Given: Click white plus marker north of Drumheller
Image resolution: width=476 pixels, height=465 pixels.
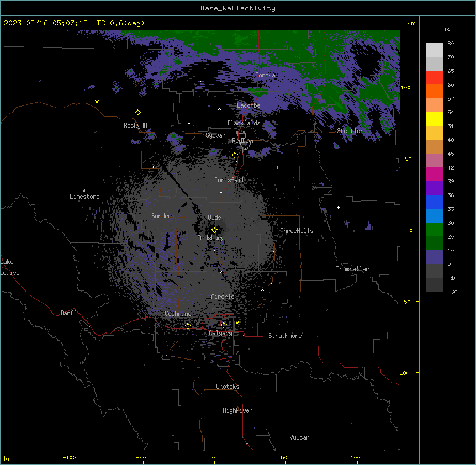Looking at the screenshot, I should (338, 207).
